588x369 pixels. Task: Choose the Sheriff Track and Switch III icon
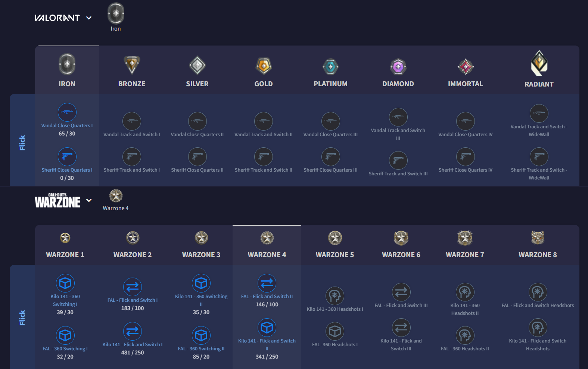(398, 160)
